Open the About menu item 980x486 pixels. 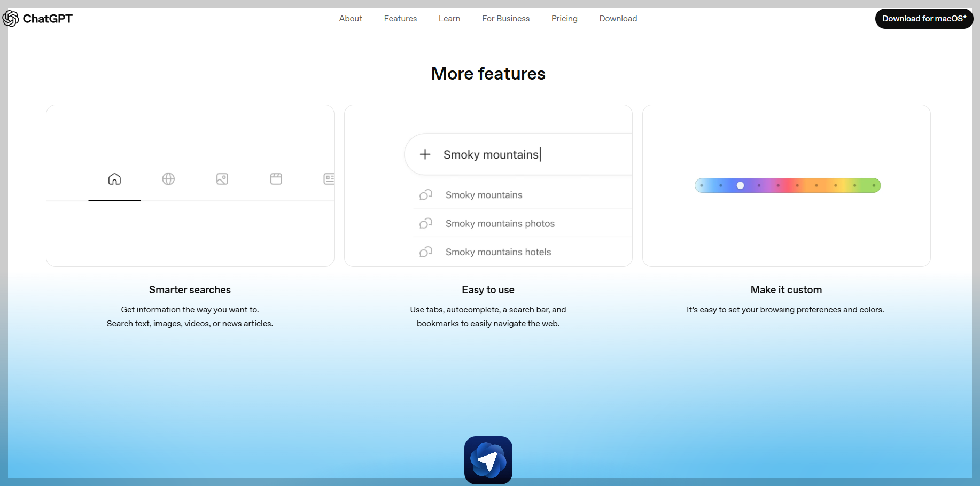click(x=351, y=18)
